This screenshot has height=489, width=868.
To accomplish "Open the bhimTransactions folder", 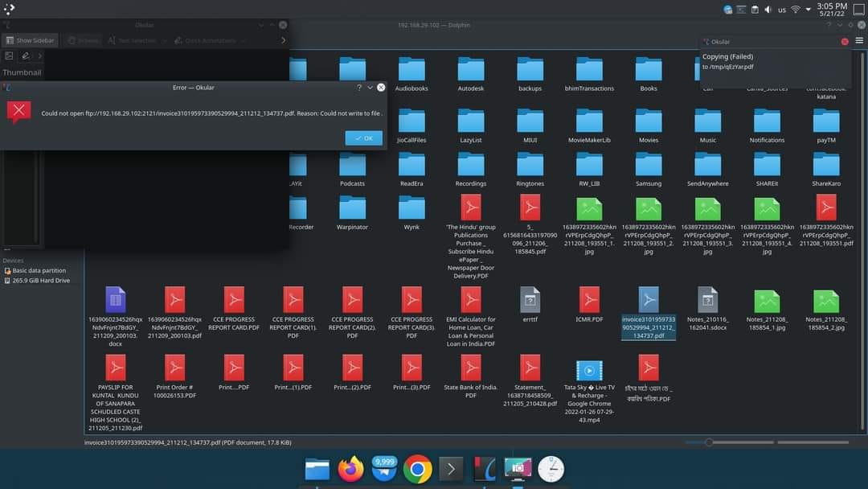I will pyautogui.click(x=589, y=74).
